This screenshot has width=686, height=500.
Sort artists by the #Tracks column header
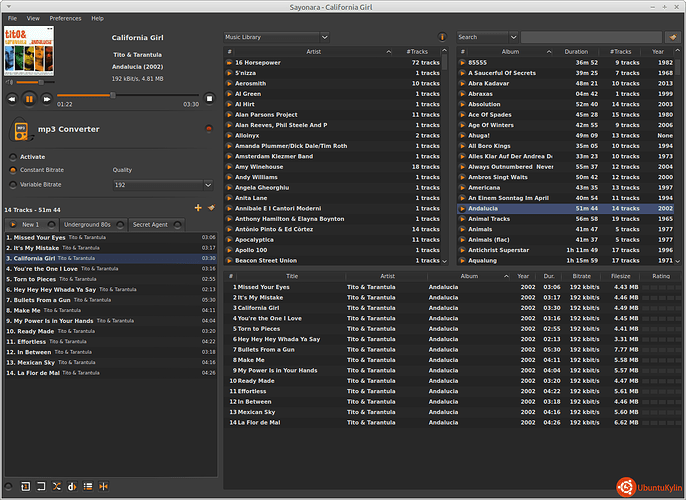point(417,52)
